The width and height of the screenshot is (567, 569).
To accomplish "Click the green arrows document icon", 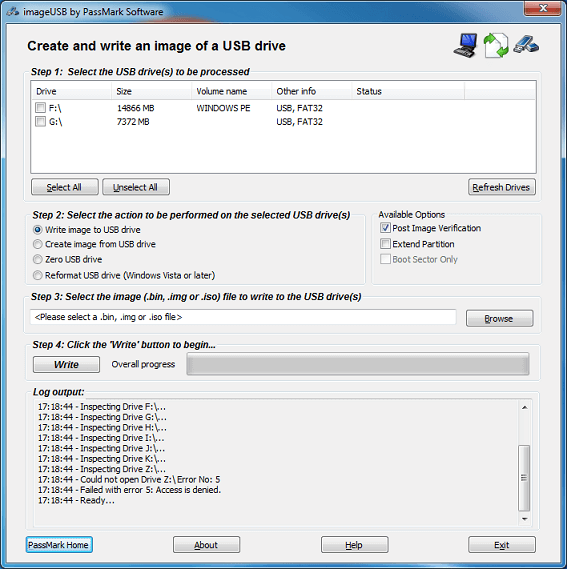I will [x=496, y=45].
